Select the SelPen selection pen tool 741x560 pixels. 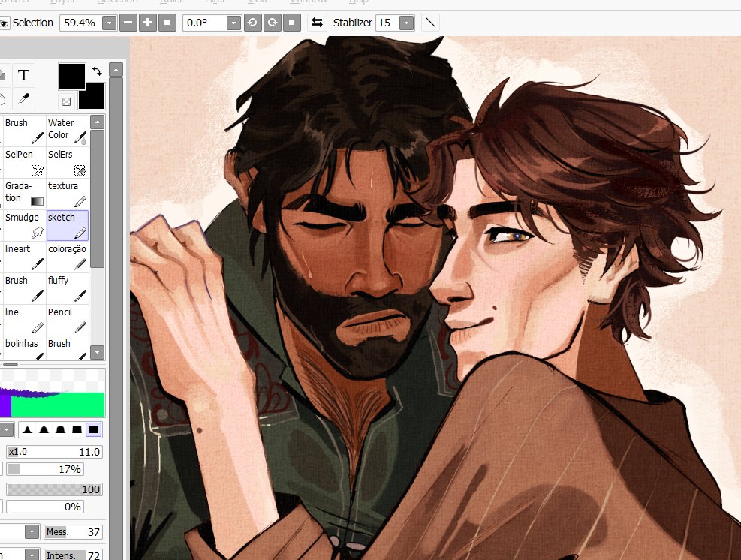pos(23,162)
